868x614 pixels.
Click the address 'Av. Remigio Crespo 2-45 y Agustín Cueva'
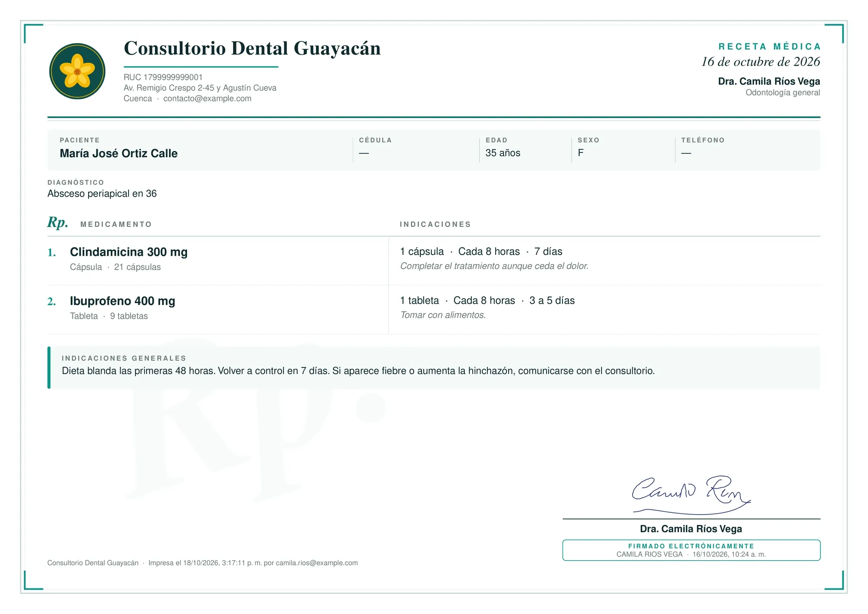point(200,88)
